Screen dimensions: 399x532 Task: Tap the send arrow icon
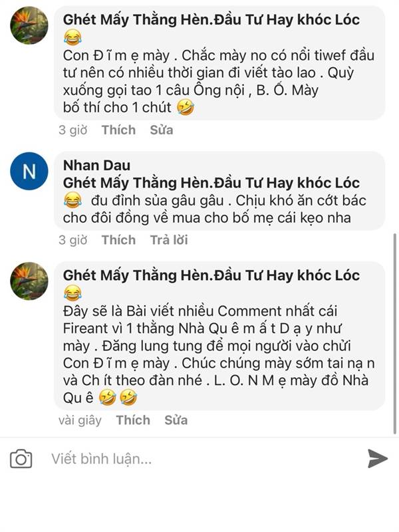(377, 458)
